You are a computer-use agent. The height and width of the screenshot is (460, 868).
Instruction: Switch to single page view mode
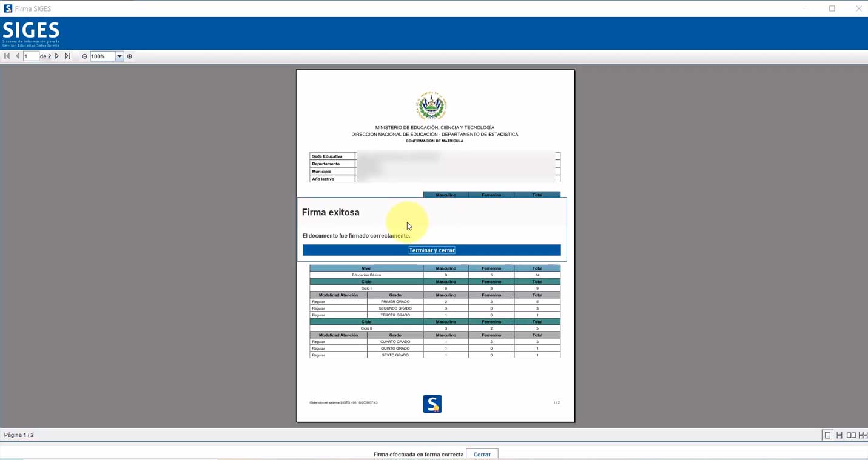point(827,435)
